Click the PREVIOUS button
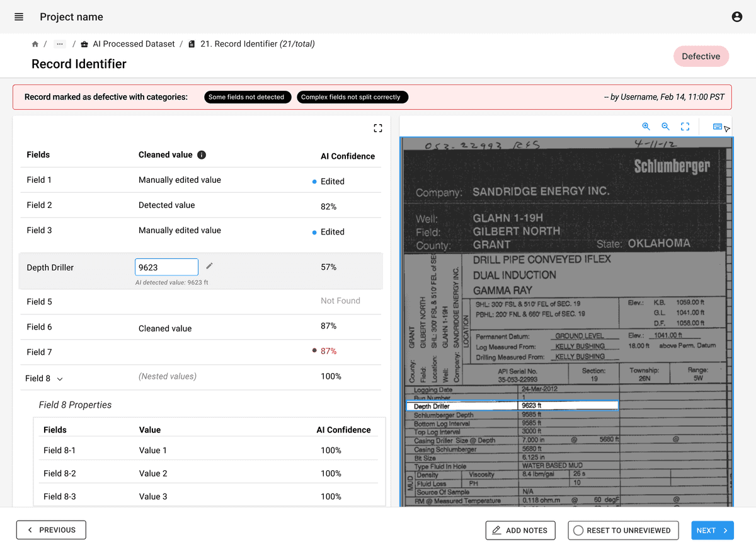Image resolution: width=756 pixels, height=554 pixels. [x=51, y=530]
